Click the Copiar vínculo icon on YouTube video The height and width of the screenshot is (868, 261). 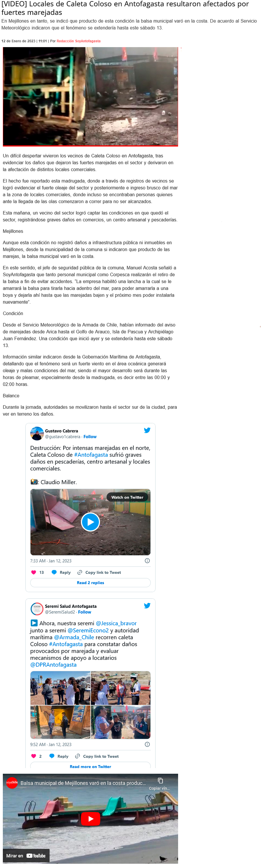pyautogui.click(x=160, y=781)
